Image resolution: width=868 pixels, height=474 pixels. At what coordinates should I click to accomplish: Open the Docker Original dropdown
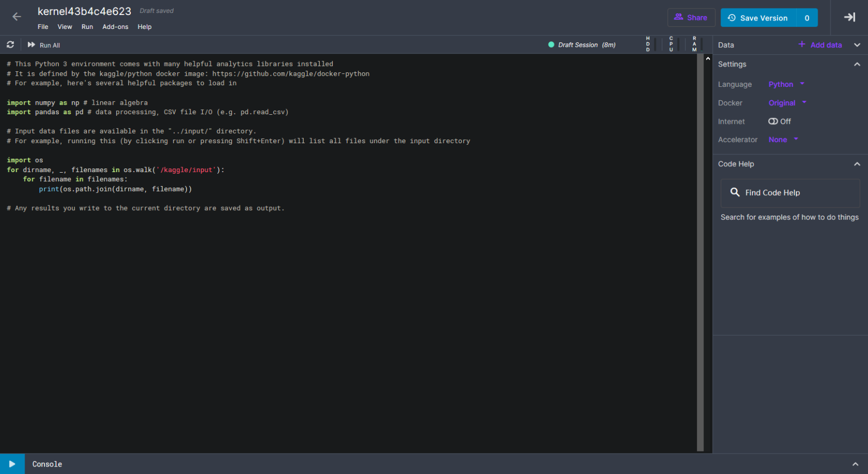click(x=787, y=103)
